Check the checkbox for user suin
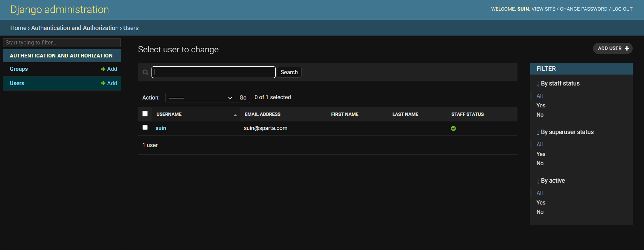The width and height of the screenshot is (644, 250). click(x=145, y=127)
